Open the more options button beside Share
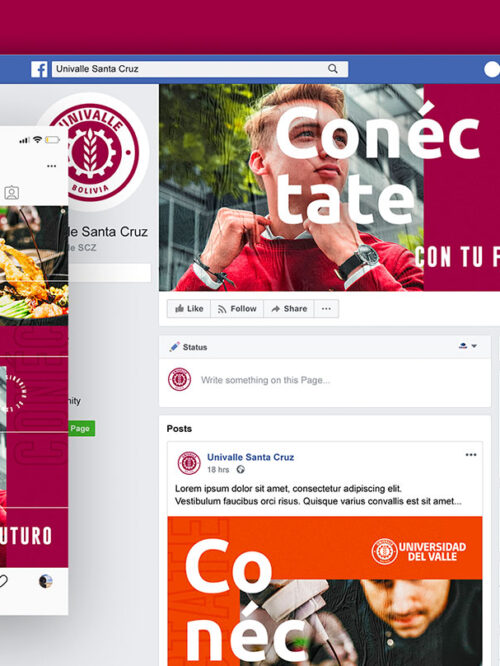 pos(326,309)
